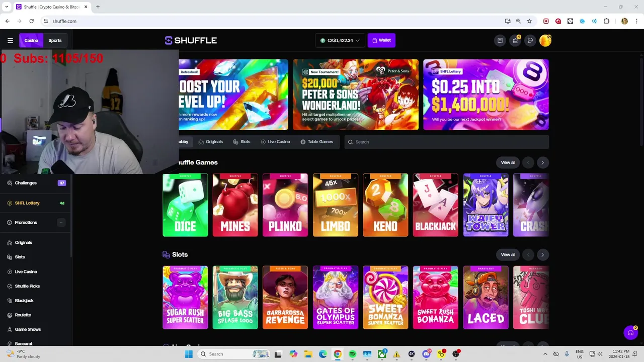
Task: Open the SHFL Lottery $1,400,000 banner
Action: pyautogui.click(x=486, y=95)
